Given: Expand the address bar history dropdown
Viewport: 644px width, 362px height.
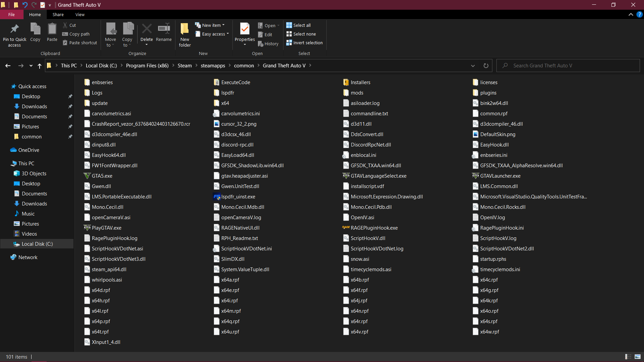Looking at the screenshot, I should click(473, 66).
